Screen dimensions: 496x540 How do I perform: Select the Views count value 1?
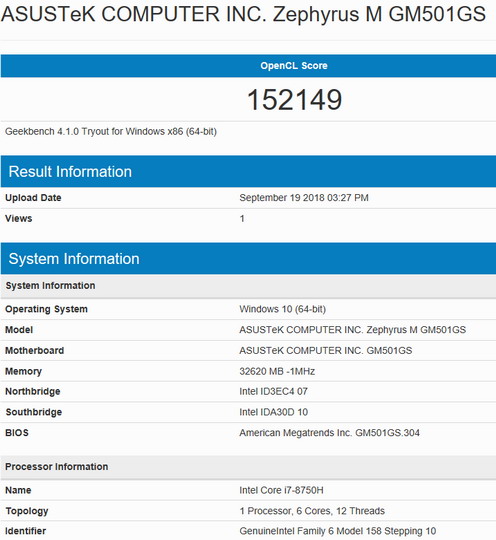tap(242, 218)
